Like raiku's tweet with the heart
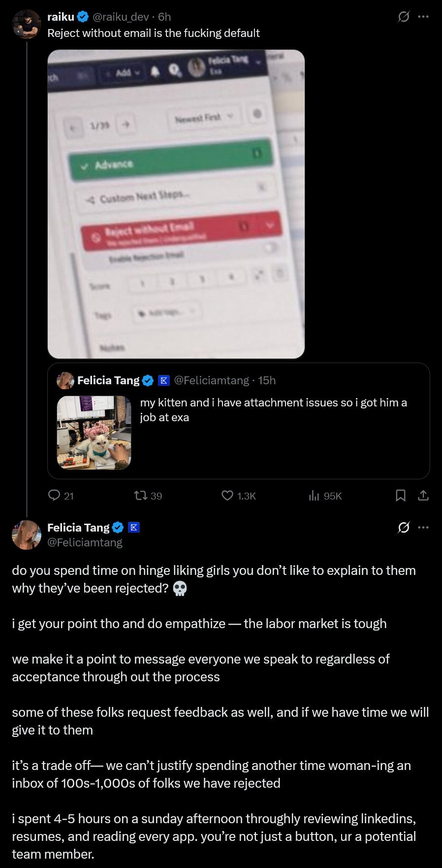 pyautogui.click(x=227, y=495)
